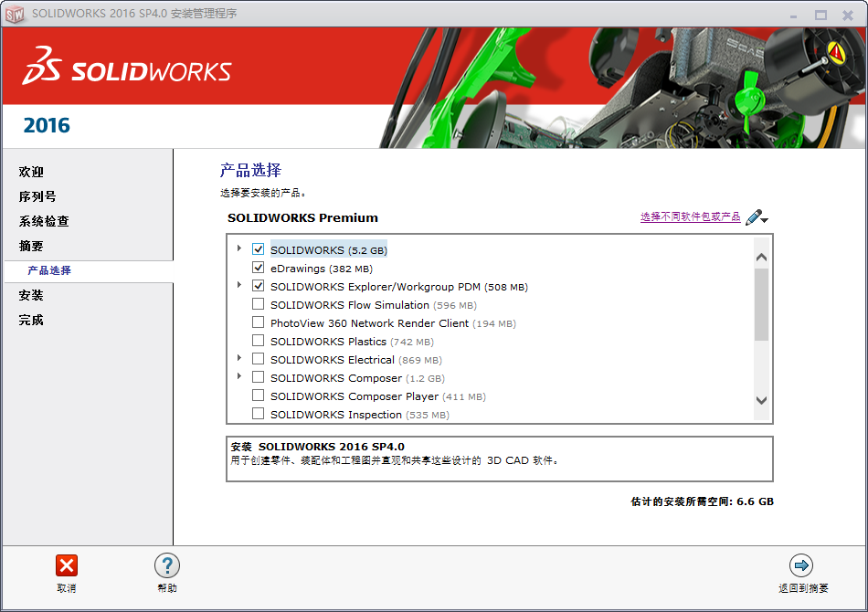Close the installation manager window
The height and width of the screenshot is (612, 868).
click(848, 16)
